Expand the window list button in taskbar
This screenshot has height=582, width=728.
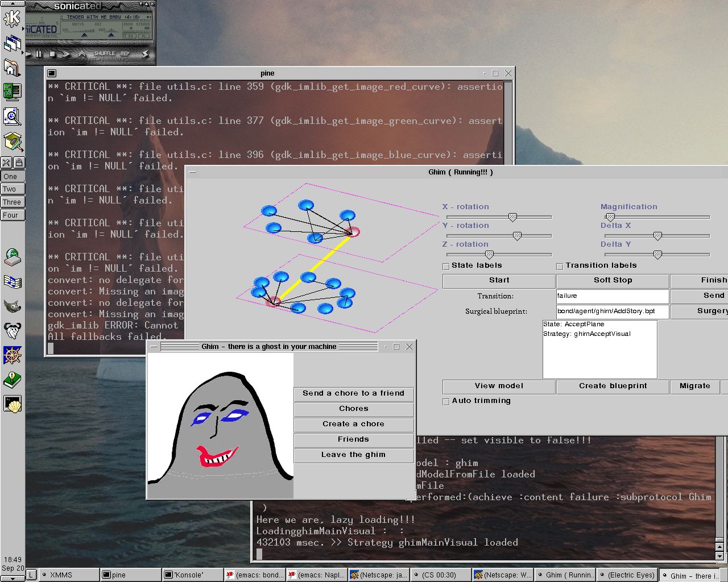(31, 575)
